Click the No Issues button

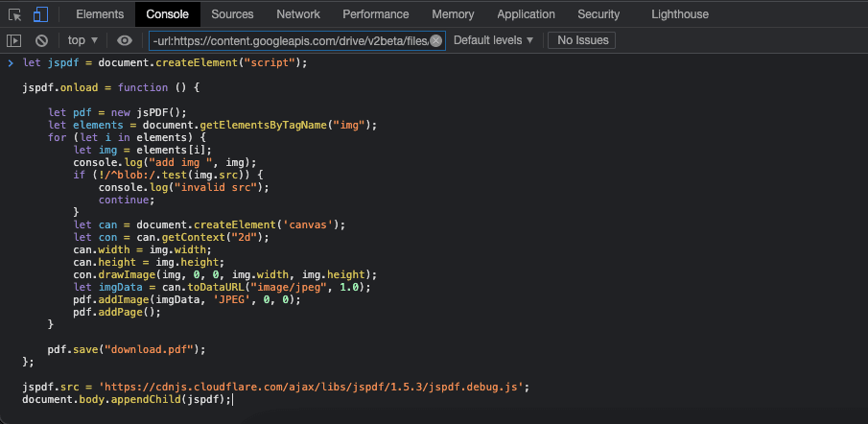[x=581, y=40]
